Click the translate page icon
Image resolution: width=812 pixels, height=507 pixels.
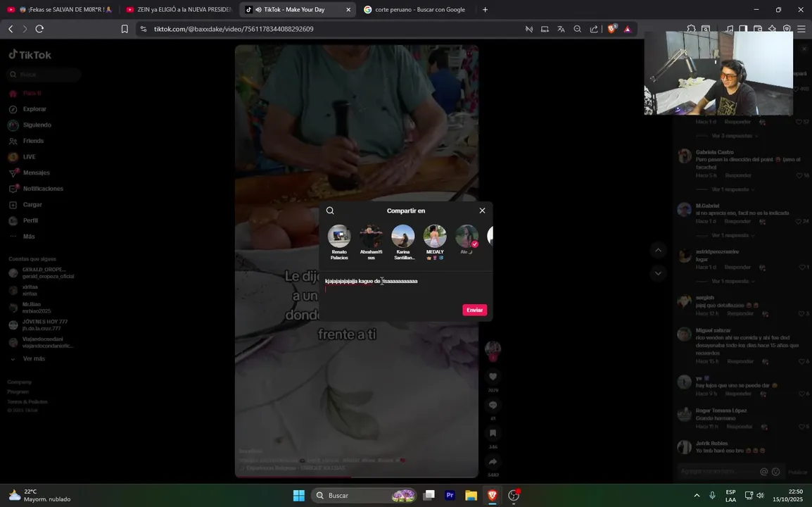pyautogui.click(x=561, y=29)
